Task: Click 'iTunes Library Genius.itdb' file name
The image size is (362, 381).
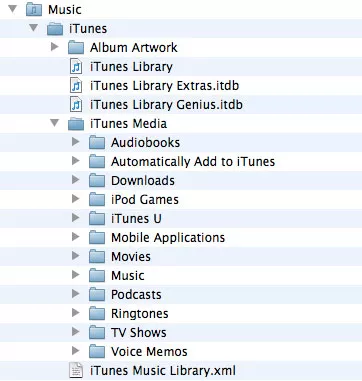Action: click(166, 104)
